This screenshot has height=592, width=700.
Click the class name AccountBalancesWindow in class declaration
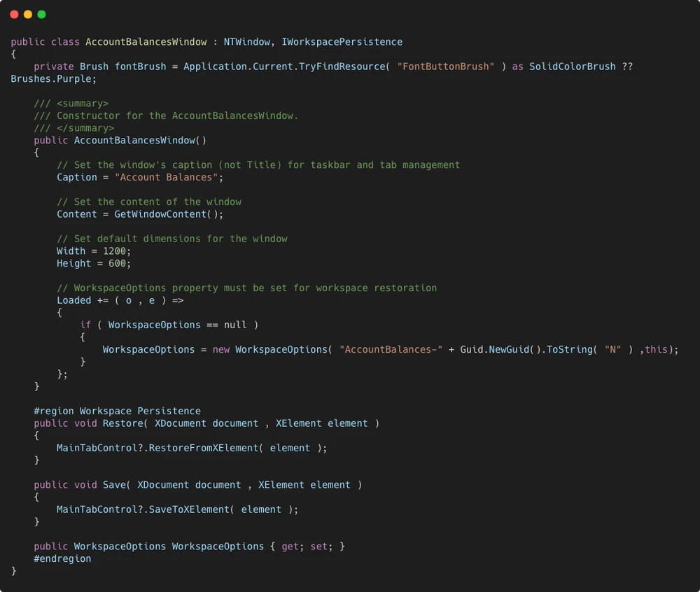pos(146,42)
